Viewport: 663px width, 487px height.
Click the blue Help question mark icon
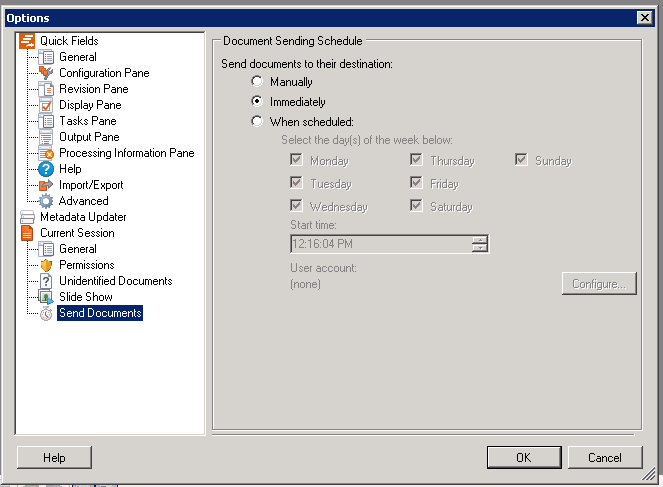point(46,169)
